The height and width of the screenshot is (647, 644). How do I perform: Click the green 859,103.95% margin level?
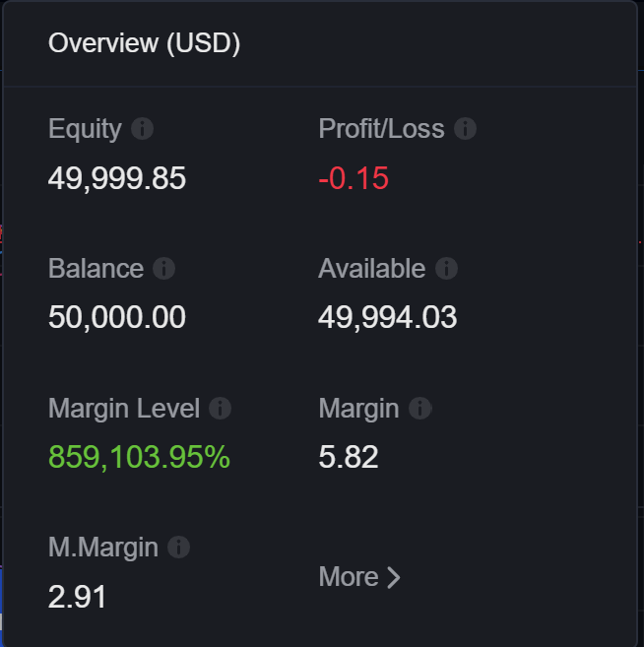pyautogui.click(x=139, y=457)
